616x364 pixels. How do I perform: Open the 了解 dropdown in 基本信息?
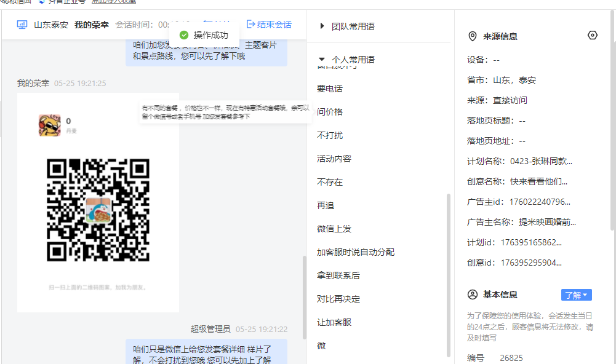[577, 295]
